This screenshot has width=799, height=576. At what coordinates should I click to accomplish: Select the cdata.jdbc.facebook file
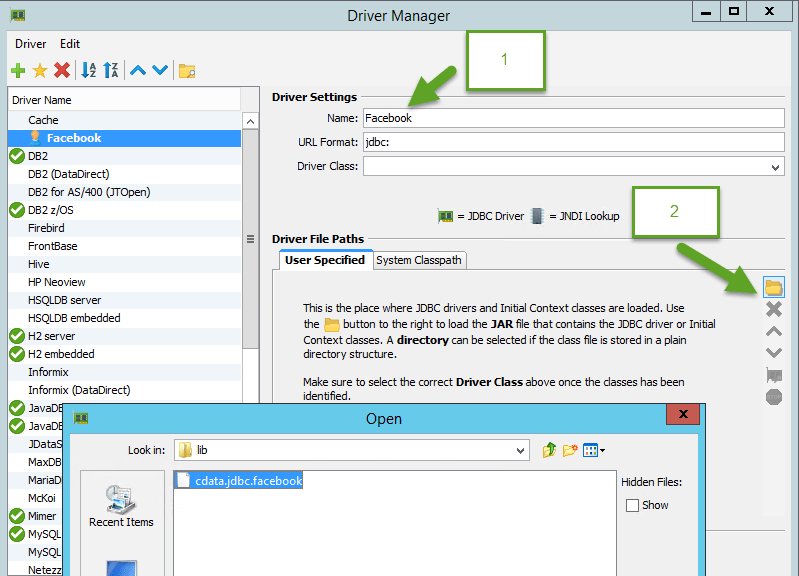tap(239, 480)
